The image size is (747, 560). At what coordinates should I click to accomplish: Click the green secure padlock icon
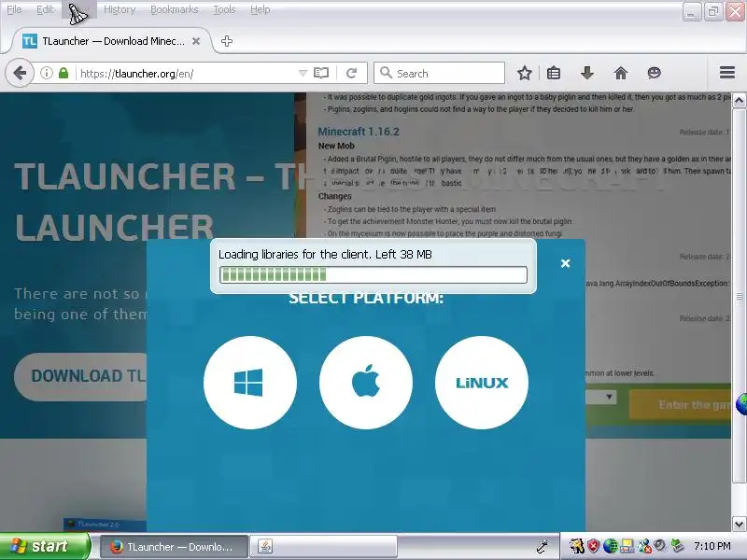click(63, 73)
